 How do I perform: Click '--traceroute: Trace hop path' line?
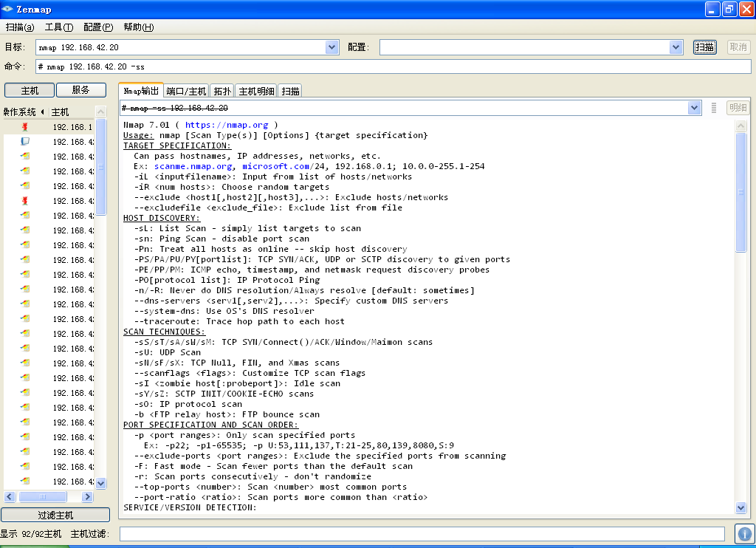click(x=239, y=322)
